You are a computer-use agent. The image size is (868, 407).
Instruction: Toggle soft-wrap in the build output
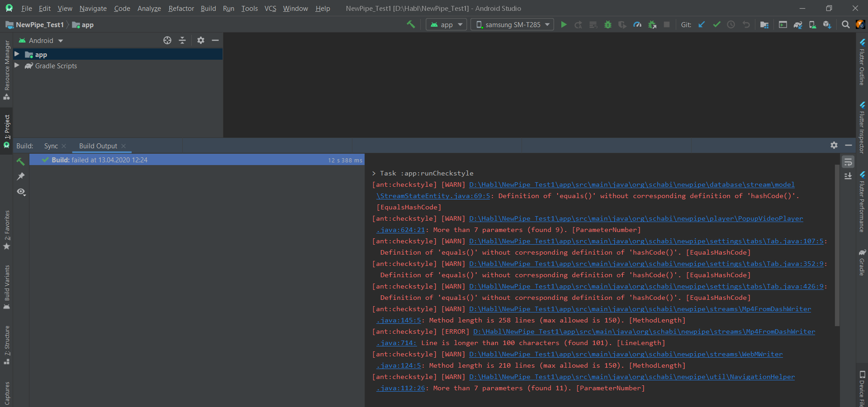(x=848, y=161)
